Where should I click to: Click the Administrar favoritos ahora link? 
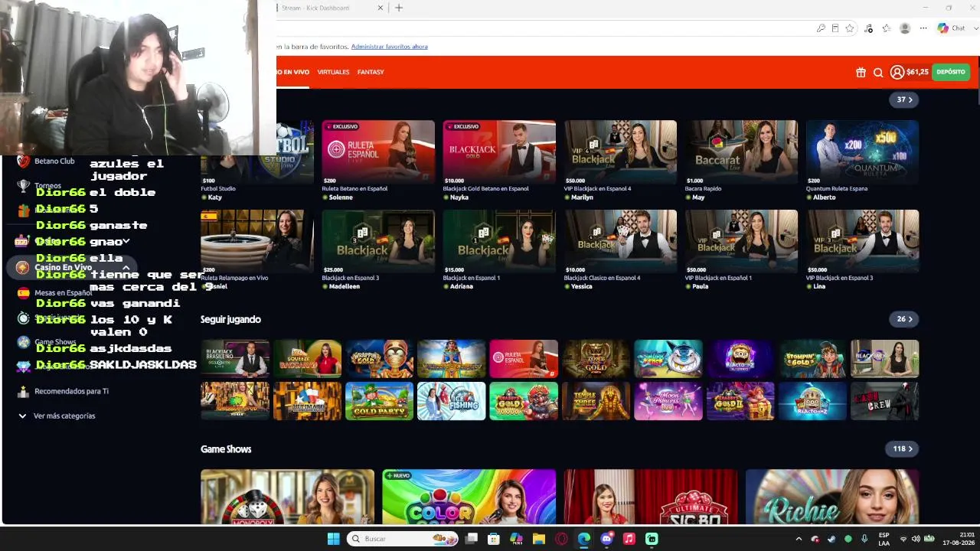click(389, 47)
